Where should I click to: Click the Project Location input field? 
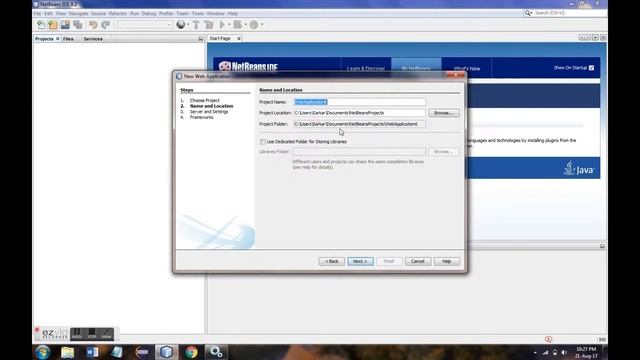point(359,113)
